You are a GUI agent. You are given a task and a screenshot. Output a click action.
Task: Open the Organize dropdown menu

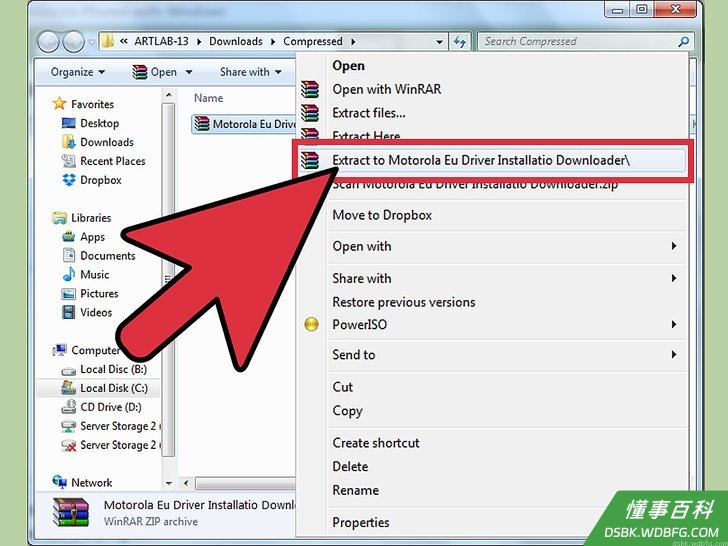[x=78, y=72]
